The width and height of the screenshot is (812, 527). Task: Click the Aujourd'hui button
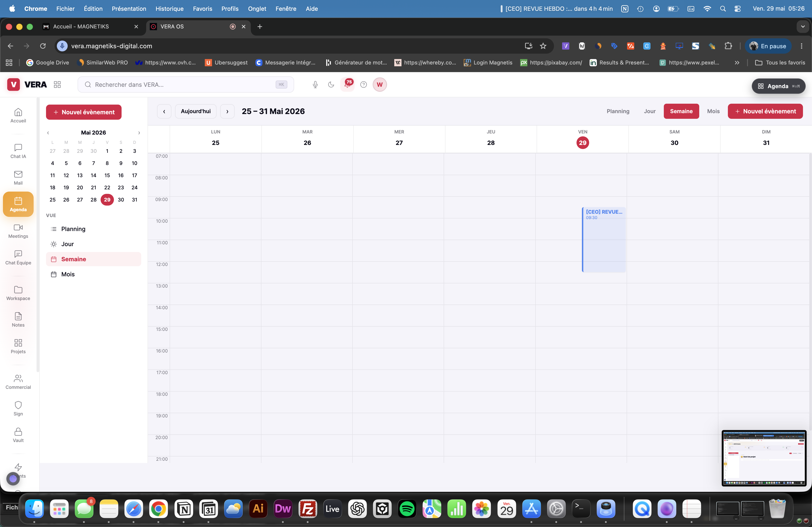click(196, 112)
